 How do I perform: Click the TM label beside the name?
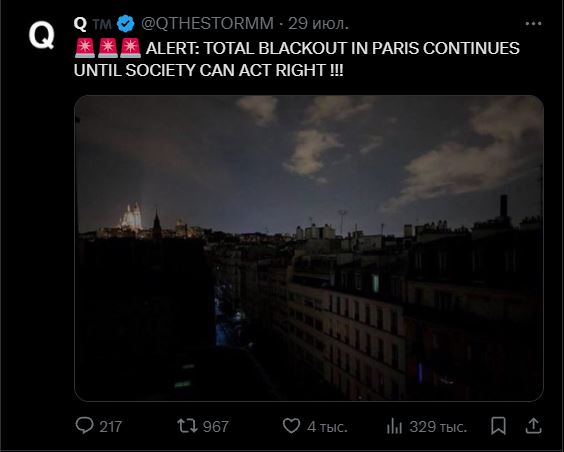pos(102,24)
